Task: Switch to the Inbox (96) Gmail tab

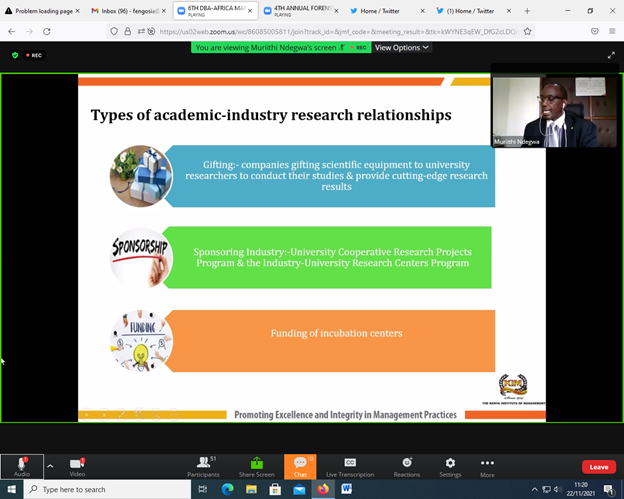Action: (125, 11)
